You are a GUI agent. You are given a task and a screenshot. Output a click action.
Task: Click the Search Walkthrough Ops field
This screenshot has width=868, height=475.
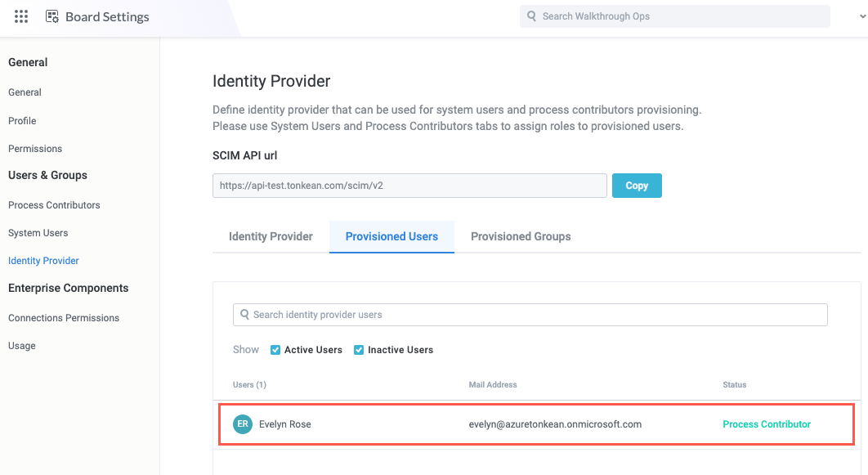[678, 16]
